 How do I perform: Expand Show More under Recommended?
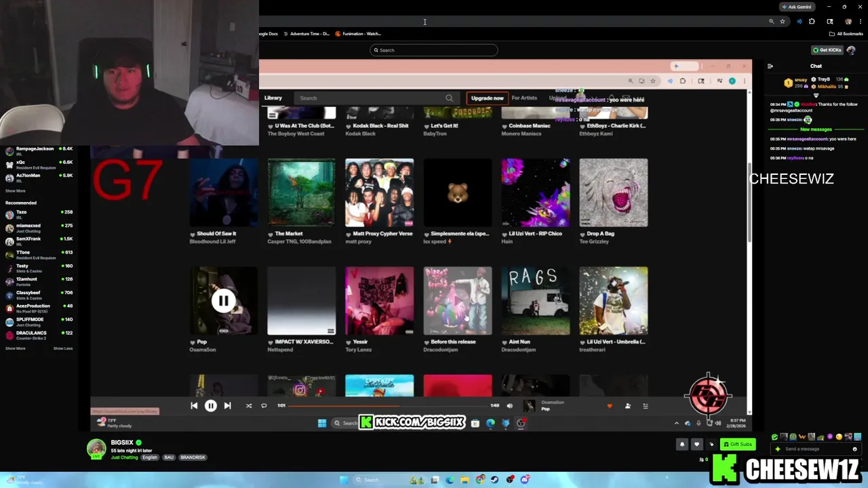point(16,348)
